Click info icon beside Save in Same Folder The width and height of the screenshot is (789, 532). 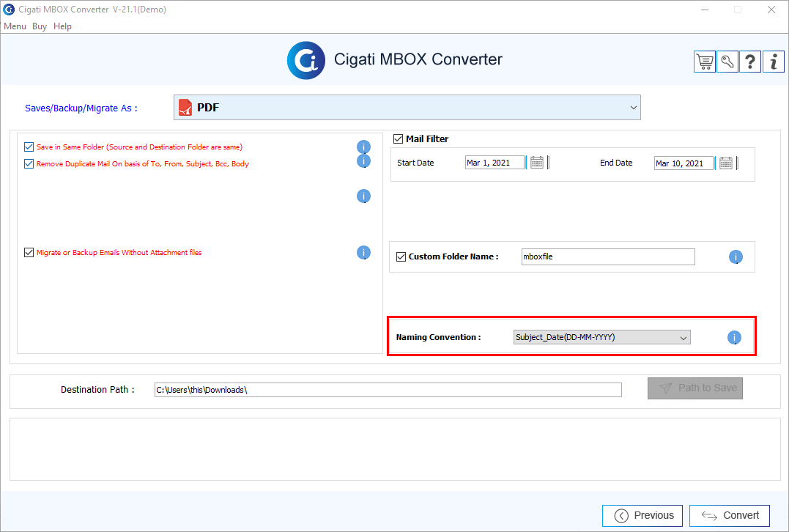pos(364,147)
